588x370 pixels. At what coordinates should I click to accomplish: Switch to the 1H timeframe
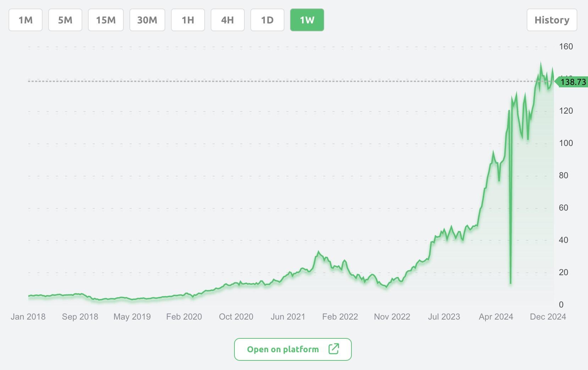188,20
